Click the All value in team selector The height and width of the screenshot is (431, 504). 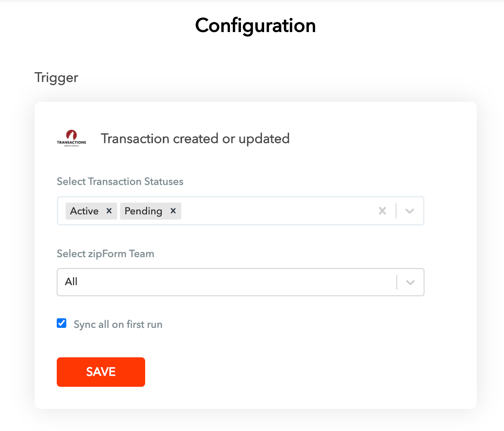(71, 282)
